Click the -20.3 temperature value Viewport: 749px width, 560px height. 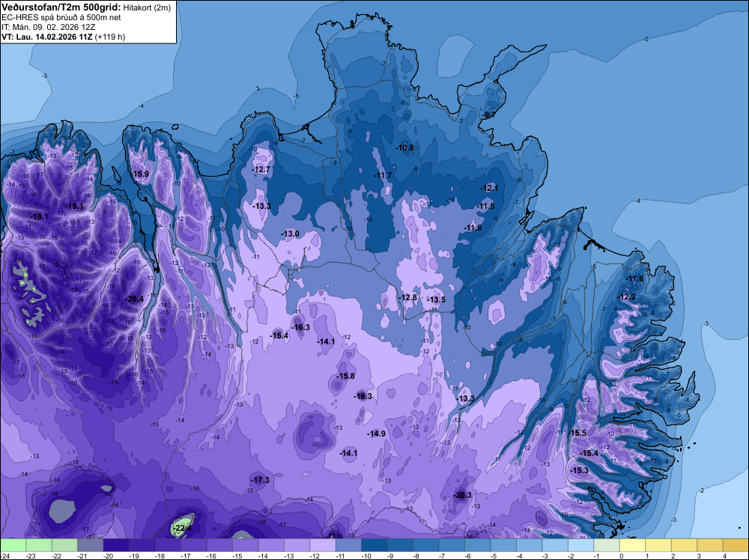coord(462,495)
